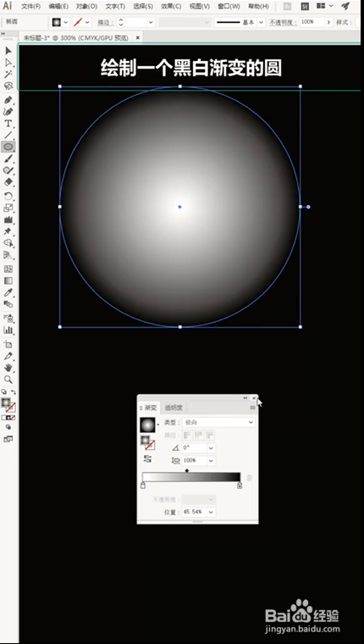
Task: Open the stroke weight dropdown
Action: click(151, 22)
